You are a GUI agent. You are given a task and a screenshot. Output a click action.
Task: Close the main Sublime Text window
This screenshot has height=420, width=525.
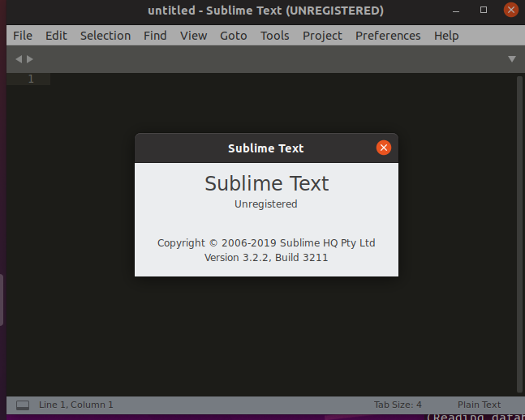[x=510, y=11]
